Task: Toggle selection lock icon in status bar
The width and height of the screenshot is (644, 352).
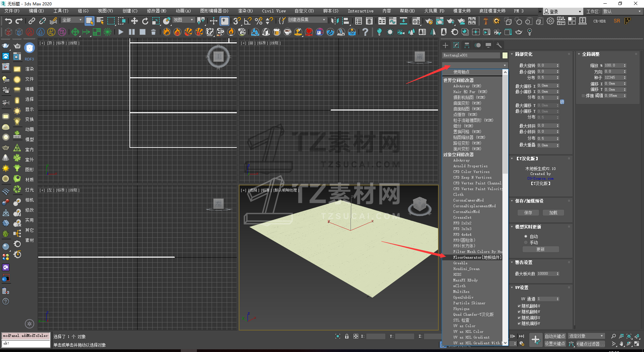Action: [347, 336]
